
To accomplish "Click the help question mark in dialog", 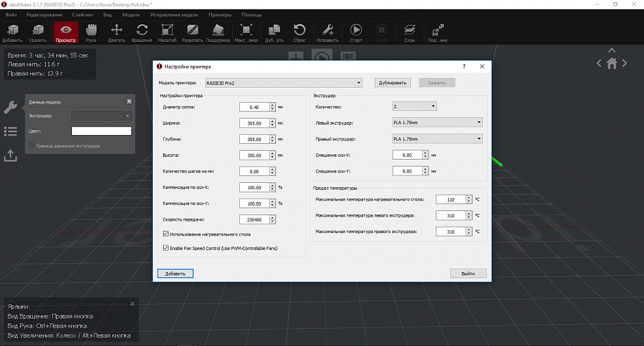I will 464,66.
